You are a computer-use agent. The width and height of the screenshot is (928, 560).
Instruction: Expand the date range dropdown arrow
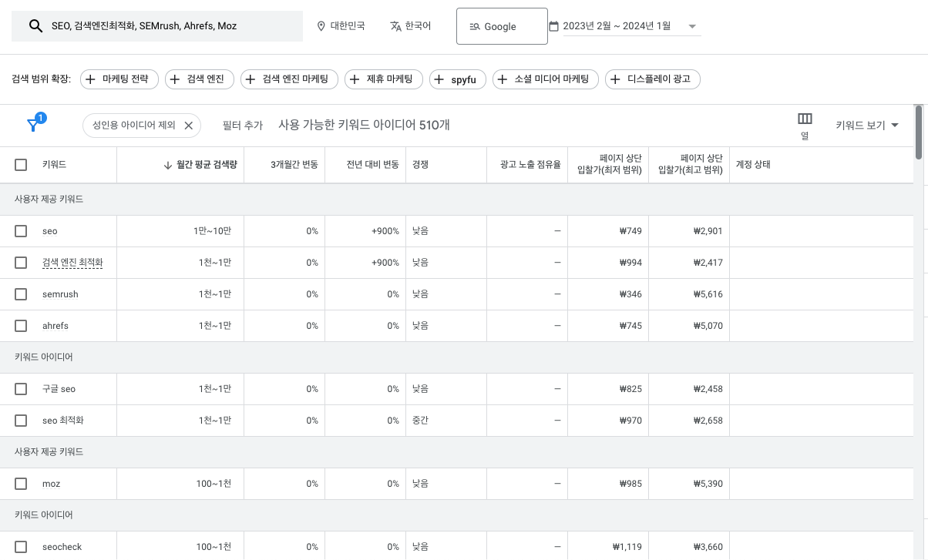point(691,26)
